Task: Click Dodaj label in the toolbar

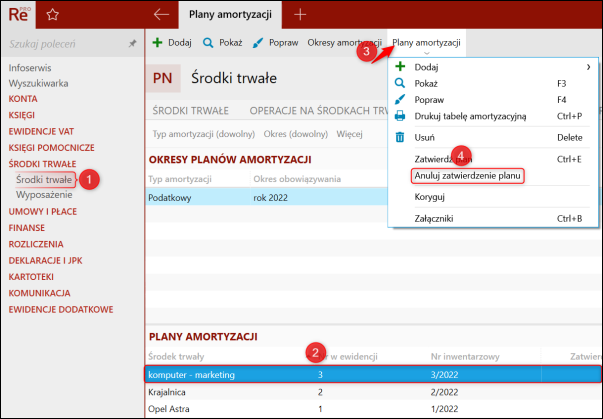Action: (180, 43)
